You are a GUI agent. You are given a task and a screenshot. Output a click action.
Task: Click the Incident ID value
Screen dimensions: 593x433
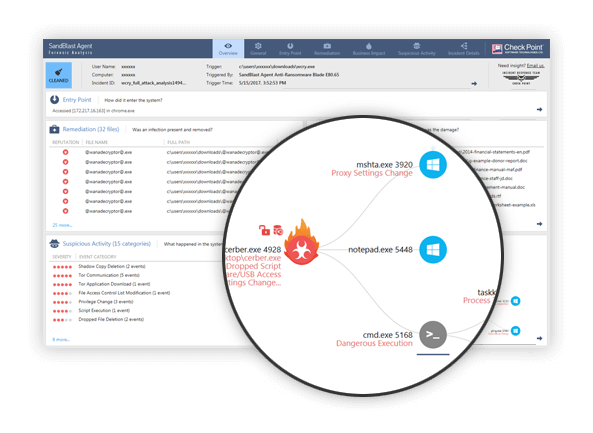pyautogui.click(x=154, y=83)
